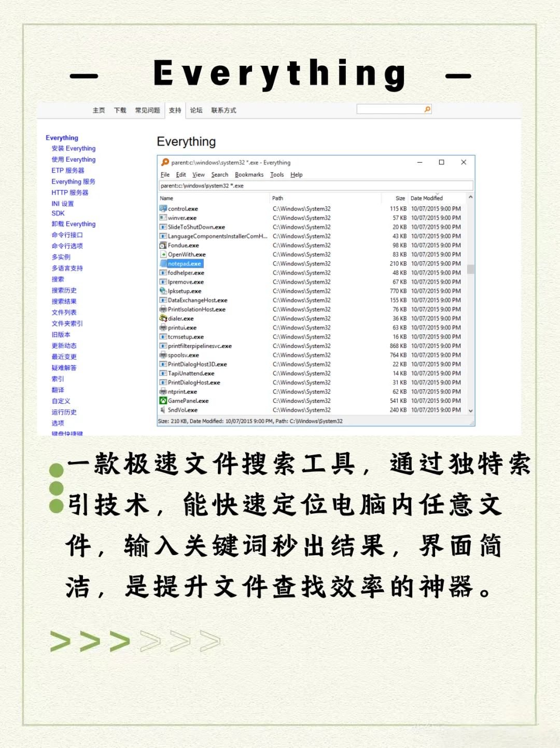Open the 文件夹索引 sidebar link
Image resolution: width=560 pixels, height=748 pixels.
(67, 323)
